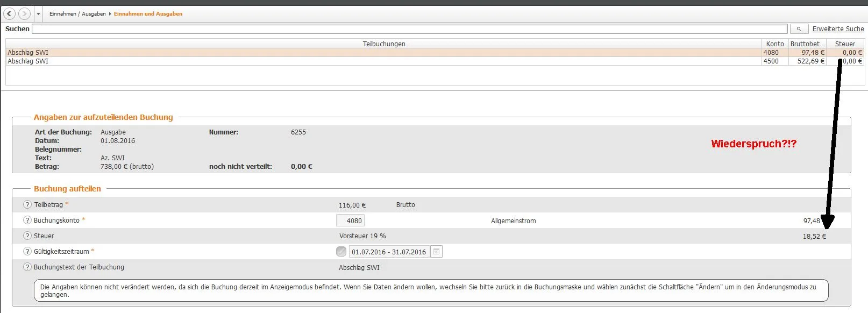
Task: Open the calendar picker for Gültigkeitszeitraum
Action: [437, 252]
